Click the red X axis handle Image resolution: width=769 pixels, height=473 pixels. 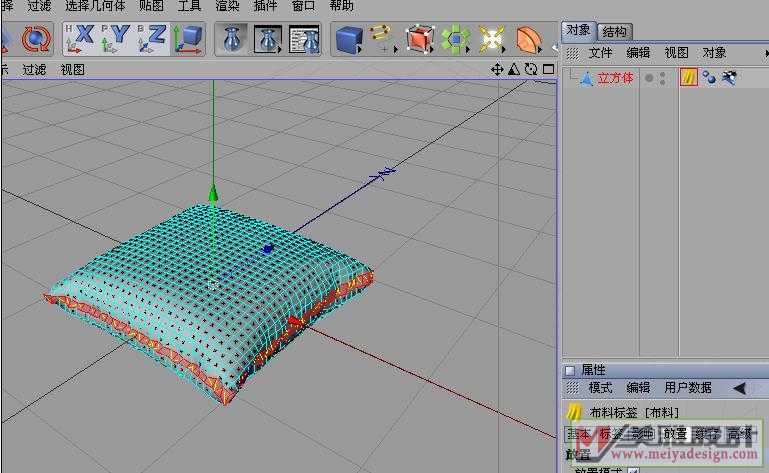pos(295,322)
